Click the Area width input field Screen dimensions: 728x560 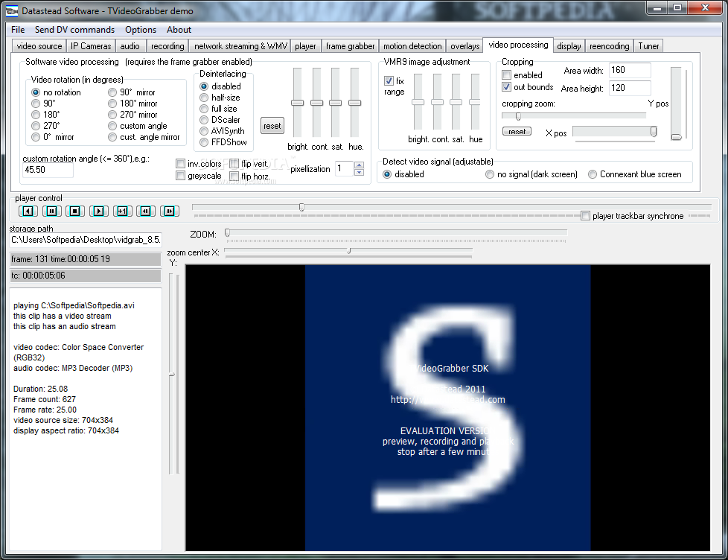coord(630,70)
